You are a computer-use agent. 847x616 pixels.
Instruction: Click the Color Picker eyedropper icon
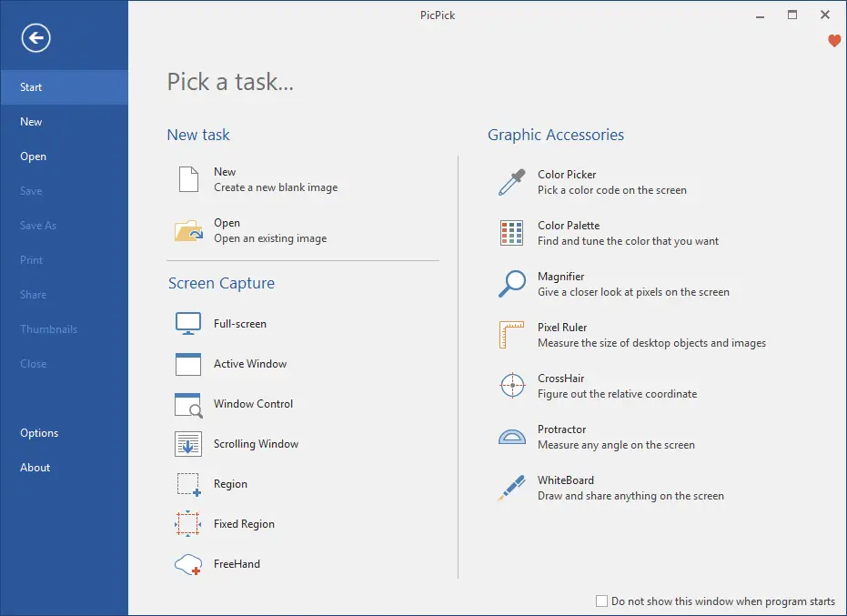point(512,182)
